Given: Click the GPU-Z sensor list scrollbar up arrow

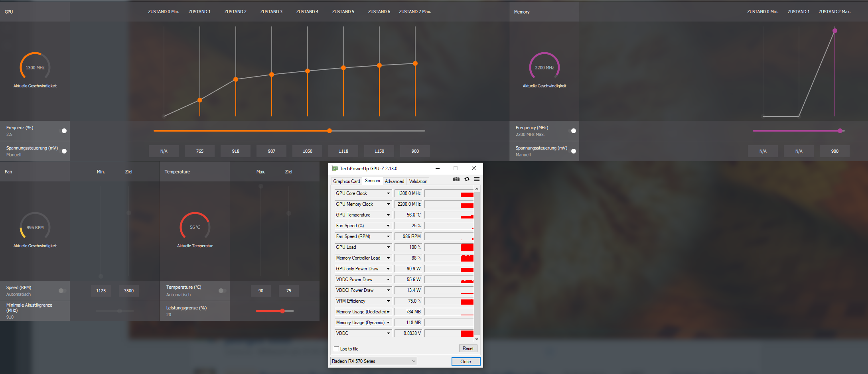Looking at the screenshot, I should 477,189.
